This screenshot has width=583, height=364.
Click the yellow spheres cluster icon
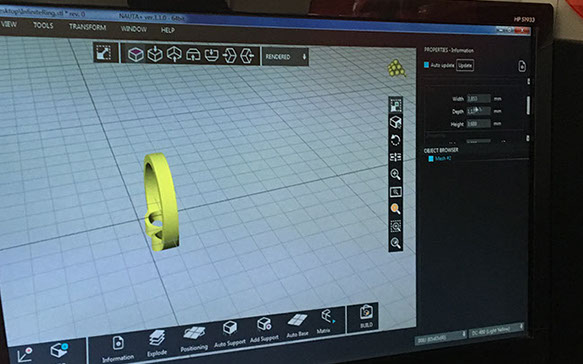[x=396, y=68]
